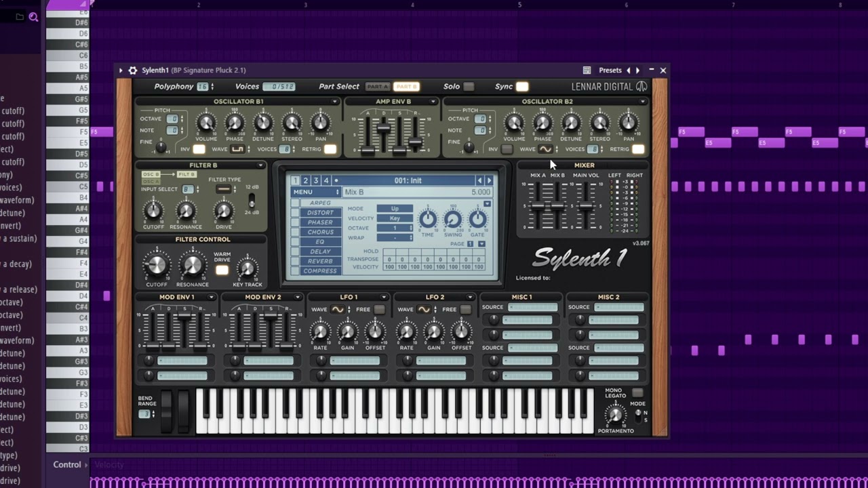Adjust arpeggiator Swing knob
This screenshot has width=868, height=488.
[452, 219]
